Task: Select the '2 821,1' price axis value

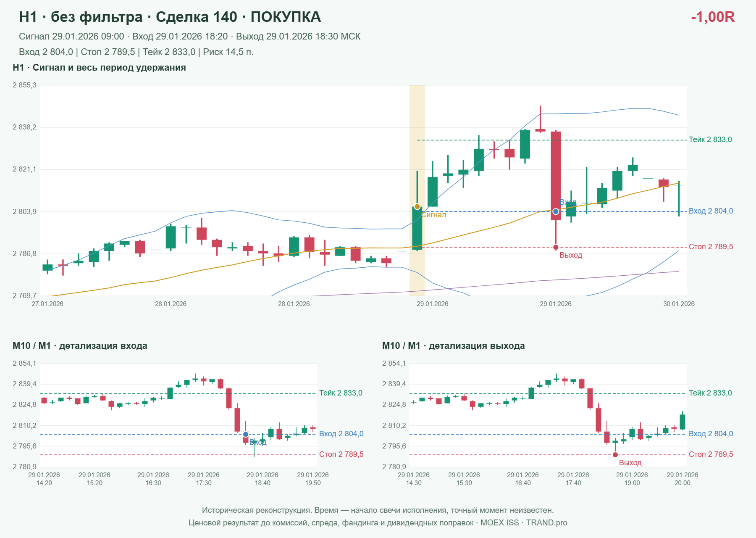Action: click(24, 169)
